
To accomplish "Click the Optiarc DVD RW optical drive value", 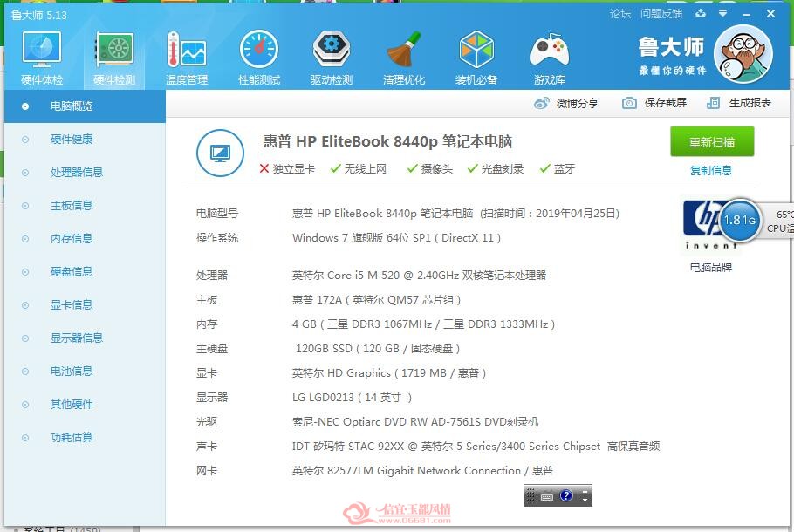I will pos(415,422).
